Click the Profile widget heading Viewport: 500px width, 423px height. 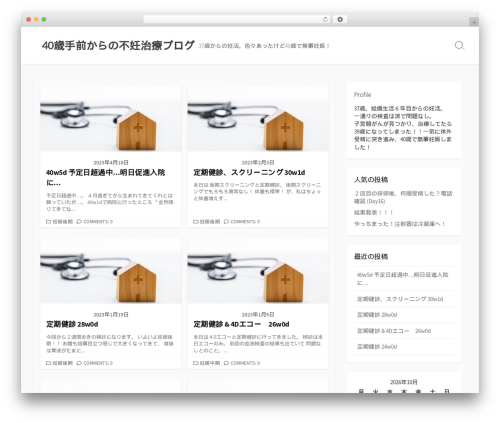[x=362, y=95]
